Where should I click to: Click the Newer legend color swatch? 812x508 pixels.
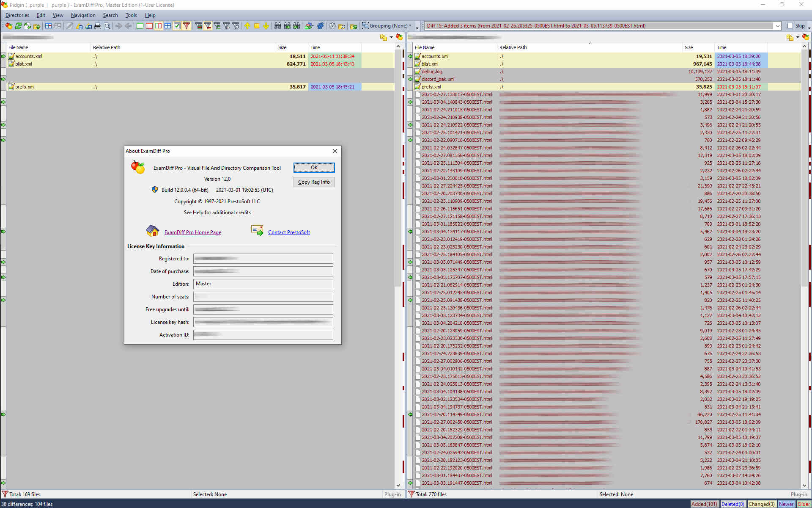[786, 504]
